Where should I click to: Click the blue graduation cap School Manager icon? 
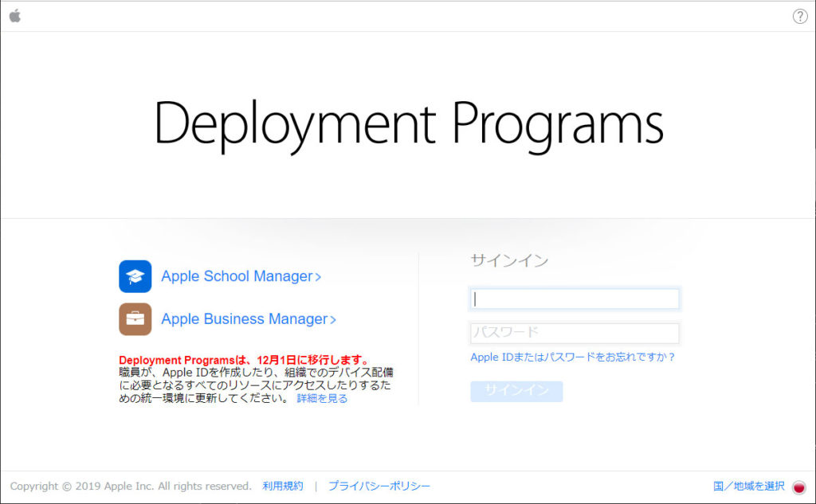tap(135, 276)
